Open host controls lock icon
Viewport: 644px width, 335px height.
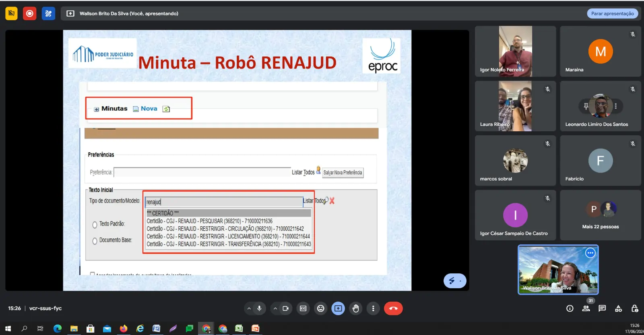click(x=635, y=308)
